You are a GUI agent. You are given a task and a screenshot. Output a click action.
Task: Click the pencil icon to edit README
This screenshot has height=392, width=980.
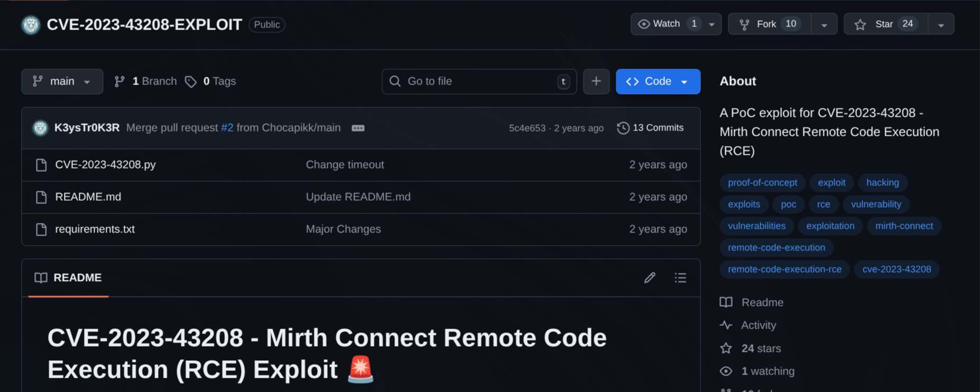[x=650, y=278]
